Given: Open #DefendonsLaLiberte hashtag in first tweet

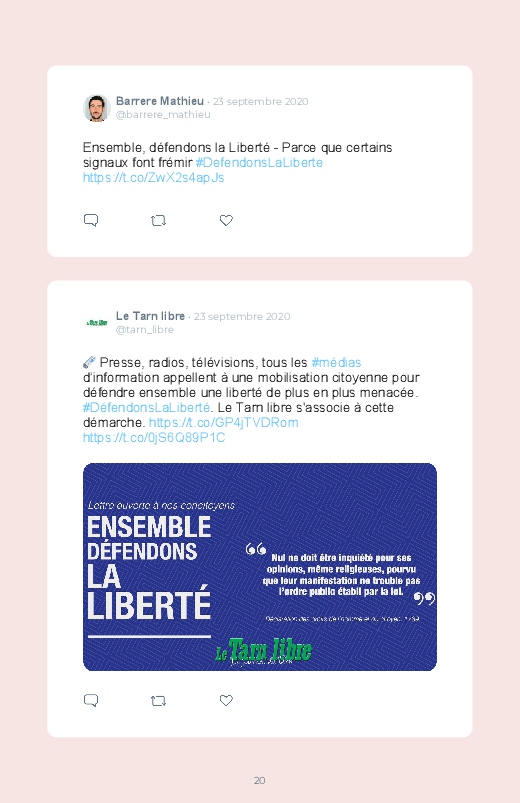Looking at the screenshot, I should [259, 163].
